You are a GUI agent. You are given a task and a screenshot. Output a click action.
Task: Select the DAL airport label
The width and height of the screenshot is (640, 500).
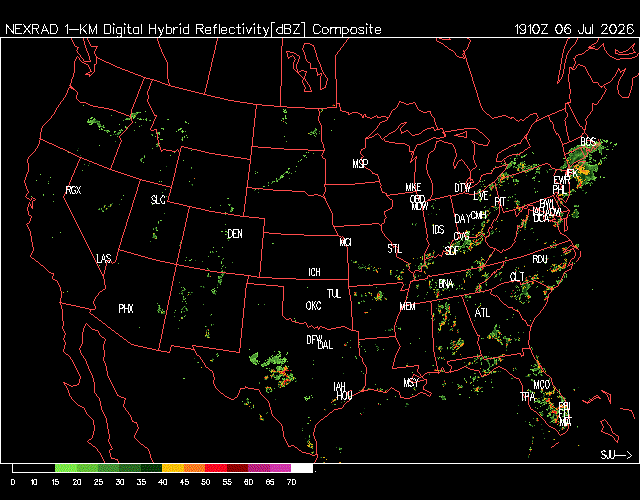point(325,345)
